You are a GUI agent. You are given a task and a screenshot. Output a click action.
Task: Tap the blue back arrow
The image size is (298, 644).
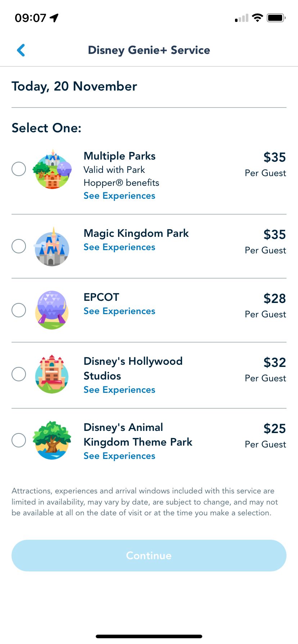(21, 50)
